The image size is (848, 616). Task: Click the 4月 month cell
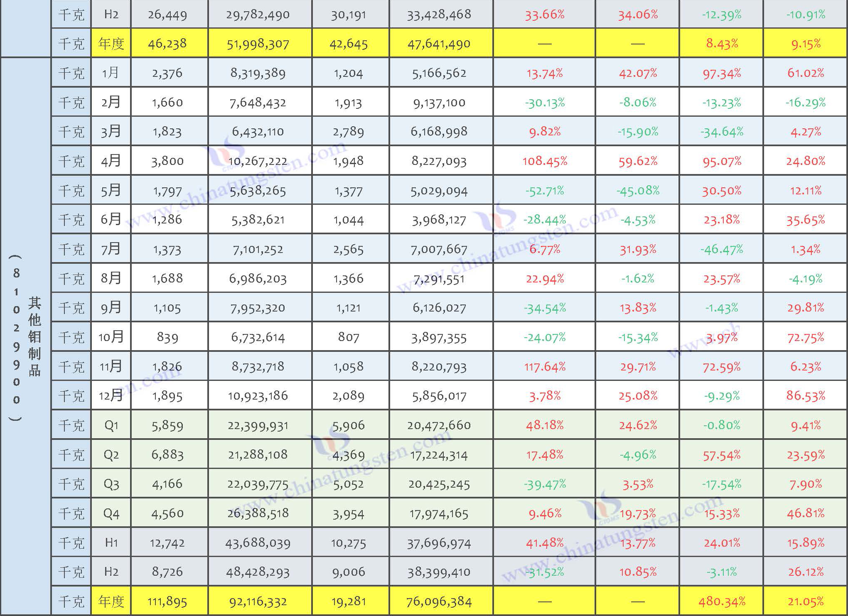pyautogui.click(x=111, y=161)
